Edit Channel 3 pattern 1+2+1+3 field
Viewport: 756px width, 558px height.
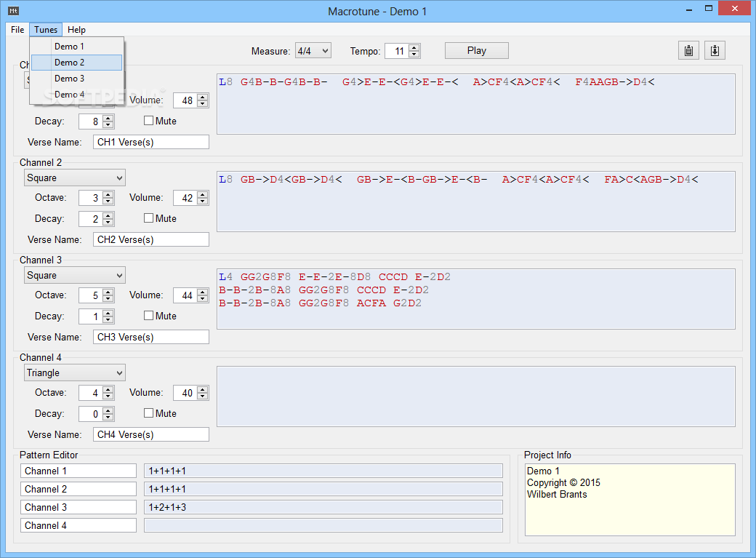(x=323, y=507)
